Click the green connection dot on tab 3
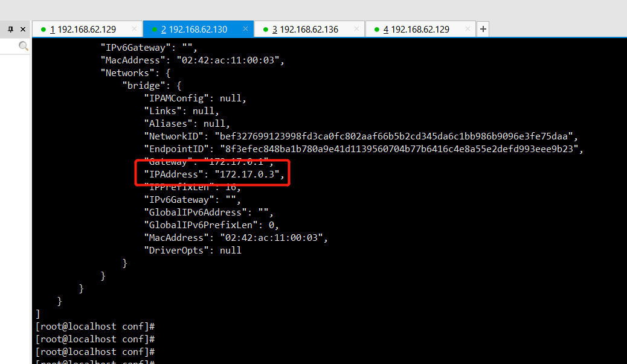Viewport: 627px width, 364px height. click(265, 28)
